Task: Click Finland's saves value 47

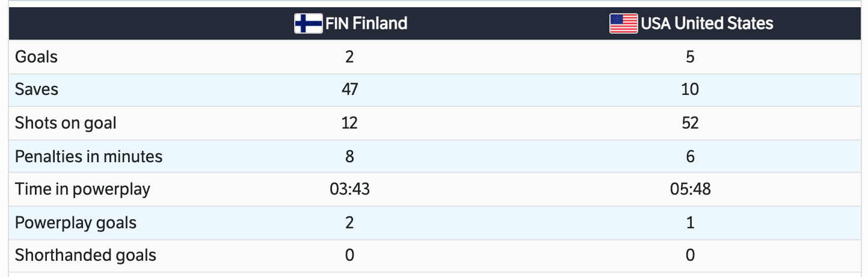Action: pos(349,90)
